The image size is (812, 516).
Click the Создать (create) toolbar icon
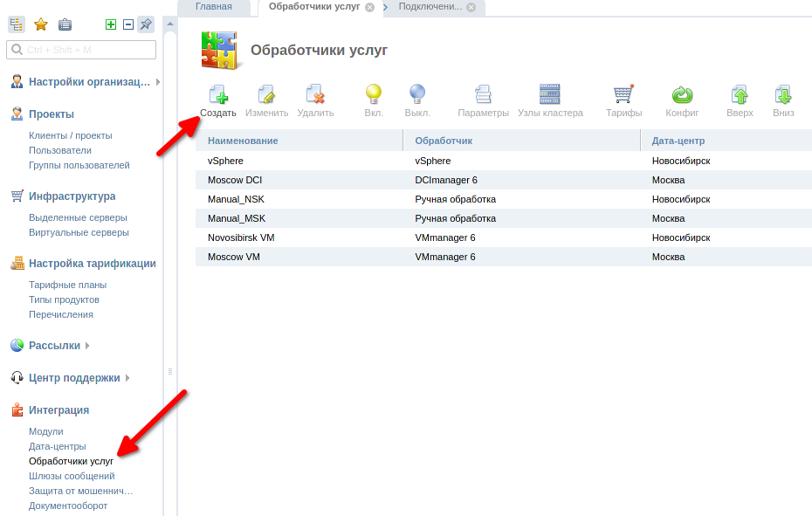(218, 95)
